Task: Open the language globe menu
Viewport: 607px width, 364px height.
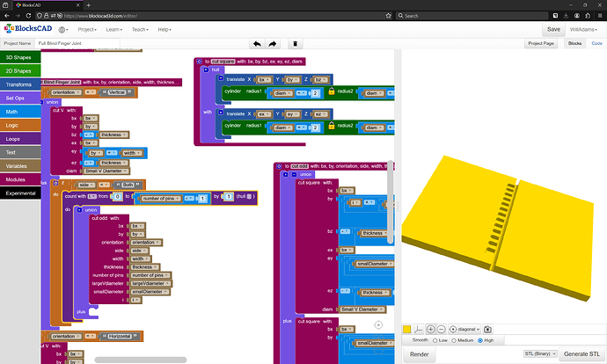Action: 62,30
